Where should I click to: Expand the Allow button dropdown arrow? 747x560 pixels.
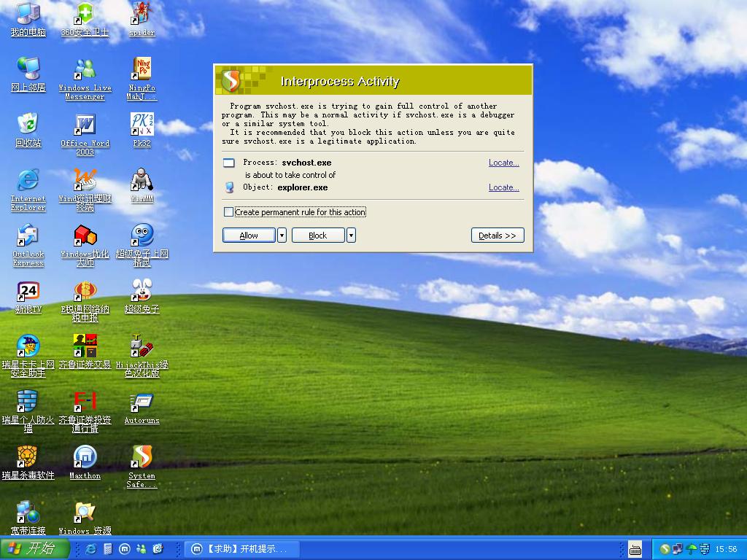tap(282, 236)
